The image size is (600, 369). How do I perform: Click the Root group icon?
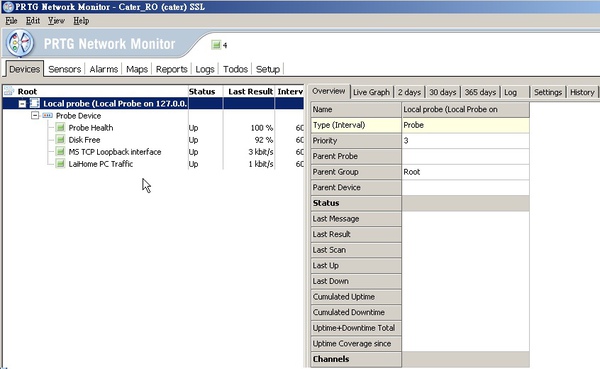9,91
